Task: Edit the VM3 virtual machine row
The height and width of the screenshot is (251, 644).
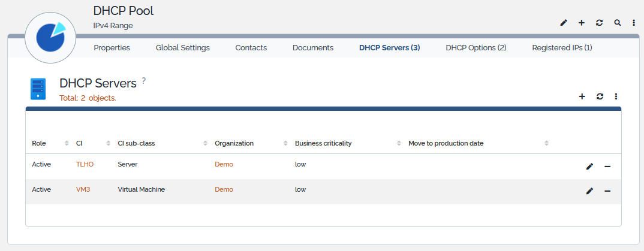Action: 589,191
